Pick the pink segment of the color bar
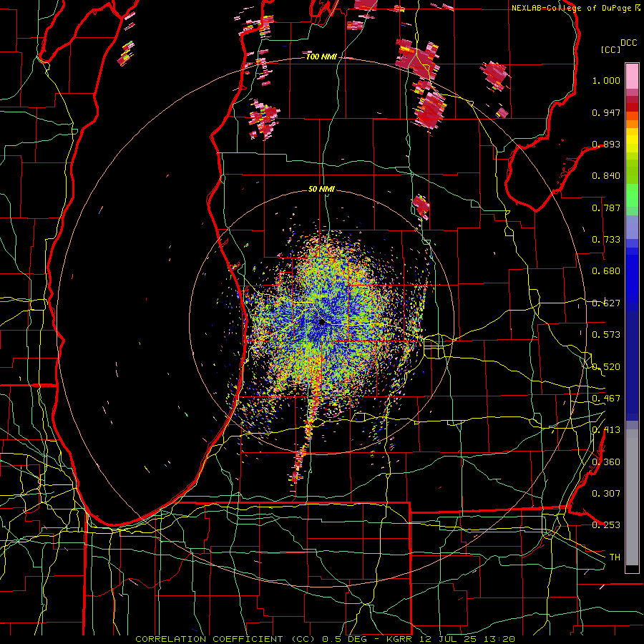Screen dimensions: 644x644 point(632,76)
